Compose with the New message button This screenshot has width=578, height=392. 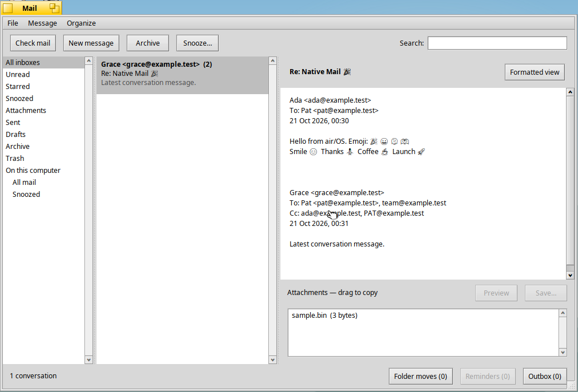click(x=91, y=43)
